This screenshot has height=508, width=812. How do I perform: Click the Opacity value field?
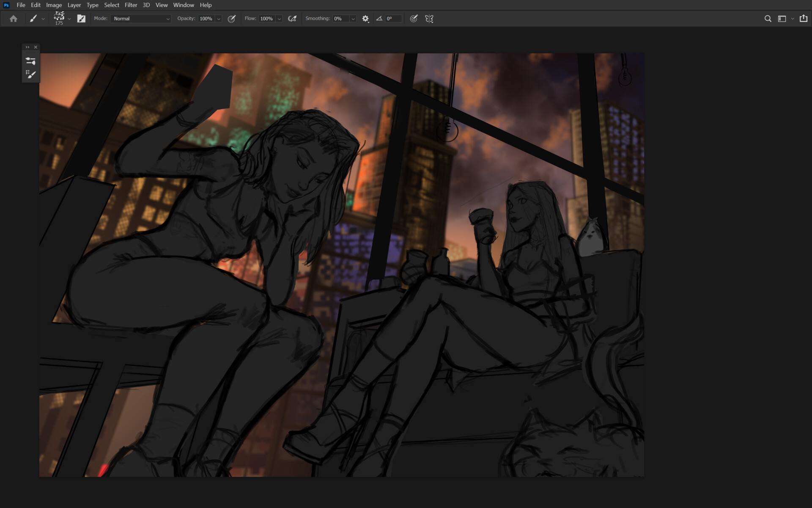tap(206, 19)
